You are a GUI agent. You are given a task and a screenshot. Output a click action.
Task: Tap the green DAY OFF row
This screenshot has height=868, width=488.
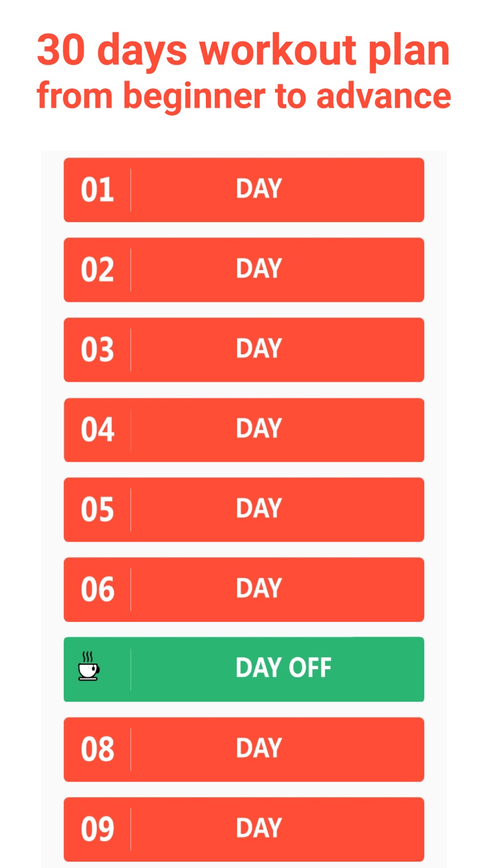click(x=244, y=669)
